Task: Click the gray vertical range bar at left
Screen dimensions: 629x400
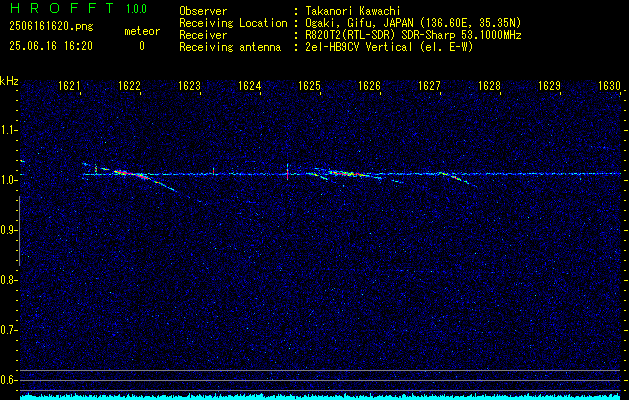Action: pos(19,231)
